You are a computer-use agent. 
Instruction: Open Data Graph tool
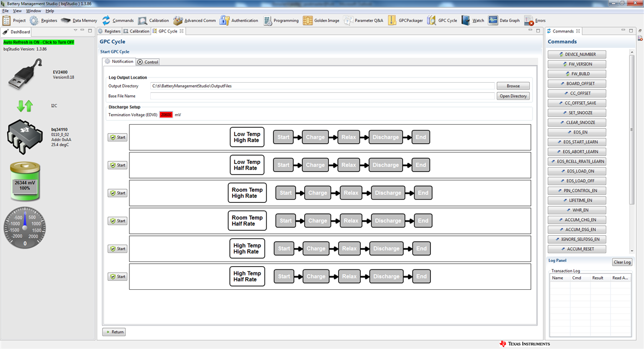pos(504,20)
